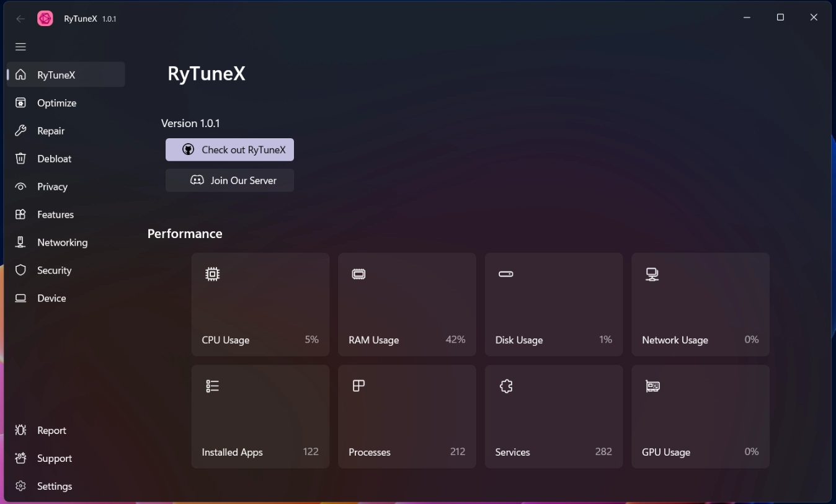Open the Disk Usage card
The image size is (836, 504).
(554, 304)
